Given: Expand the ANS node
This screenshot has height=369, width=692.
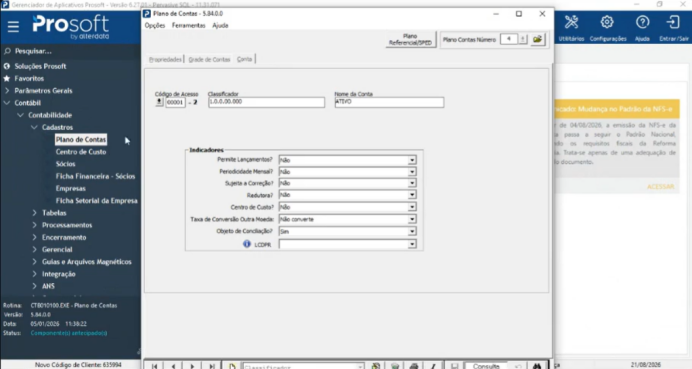Looking at the screenshot, I should 34,286.
